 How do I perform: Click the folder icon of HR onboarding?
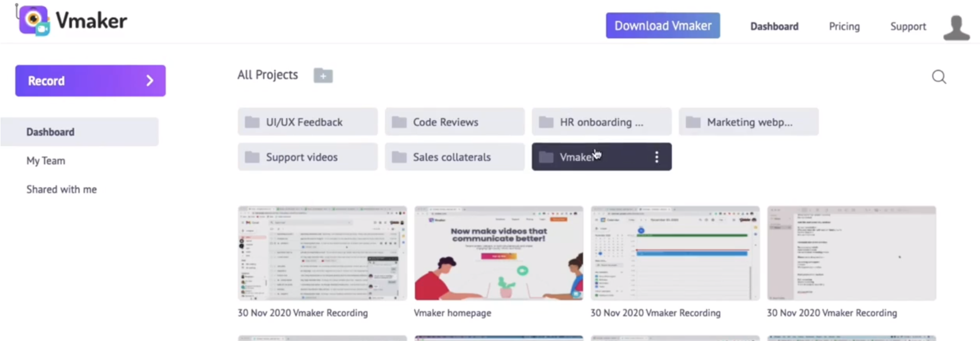(546, 122)
